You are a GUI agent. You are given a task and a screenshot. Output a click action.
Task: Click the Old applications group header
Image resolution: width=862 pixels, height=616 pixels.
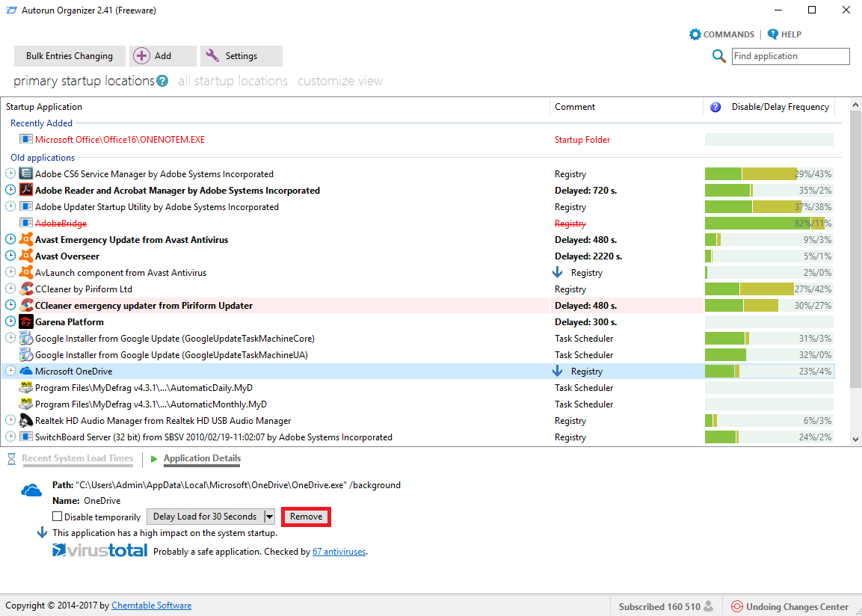[43, 158]
